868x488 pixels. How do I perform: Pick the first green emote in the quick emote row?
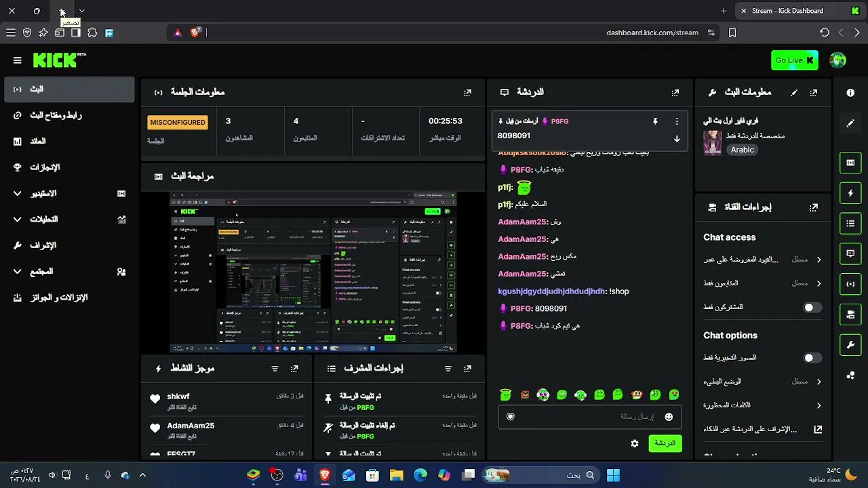(x=505, y=394)
